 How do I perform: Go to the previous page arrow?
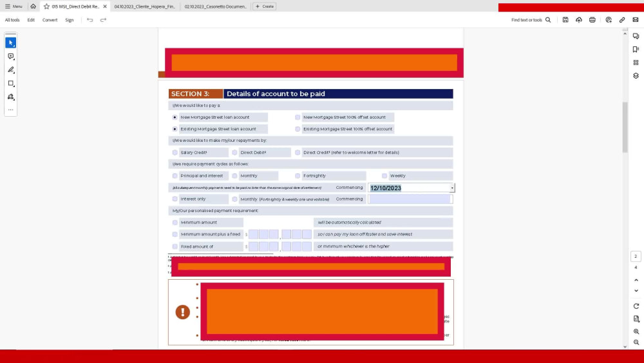[636, 280]
